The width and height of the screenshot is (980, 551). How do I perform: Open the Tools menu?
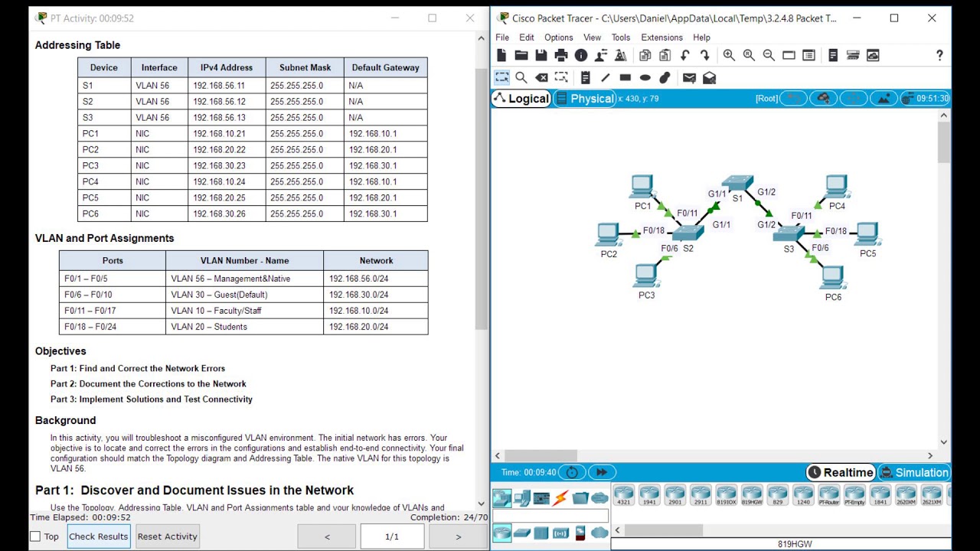(x=621, y=37)
